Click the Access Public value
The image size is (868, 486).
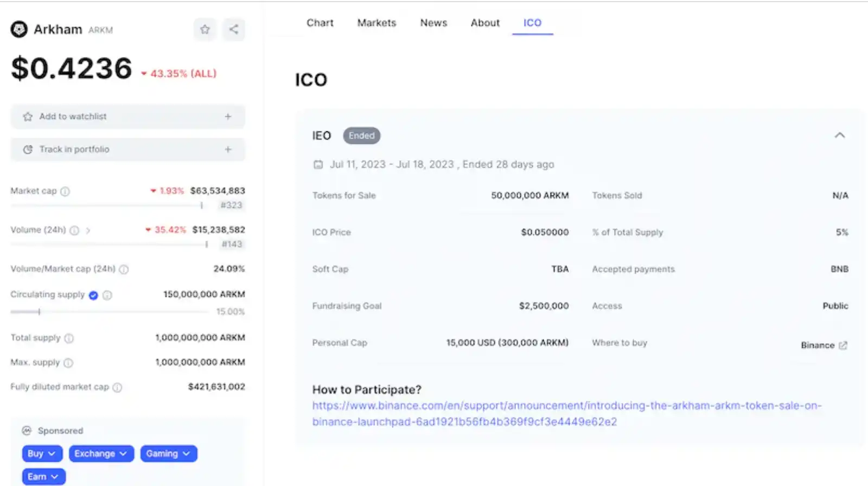coord(835,306)
